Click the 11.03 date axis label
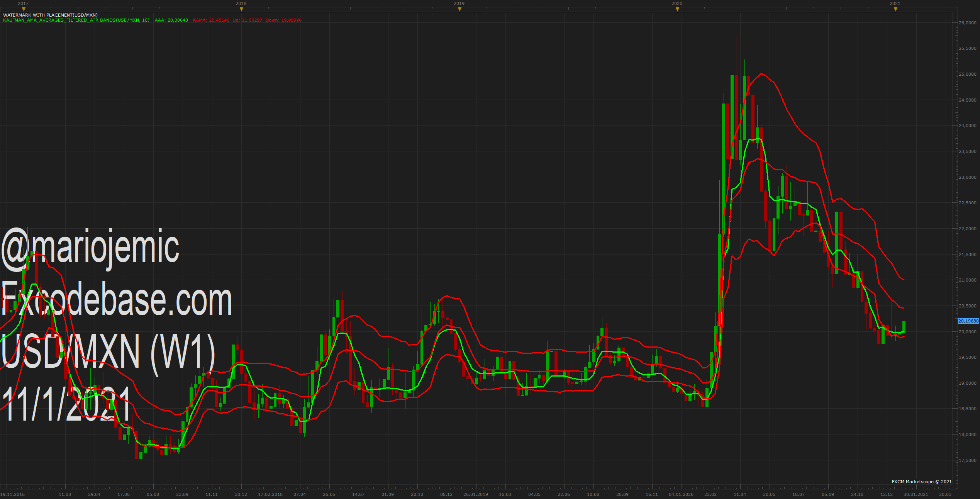 click(x=65, y=494)
